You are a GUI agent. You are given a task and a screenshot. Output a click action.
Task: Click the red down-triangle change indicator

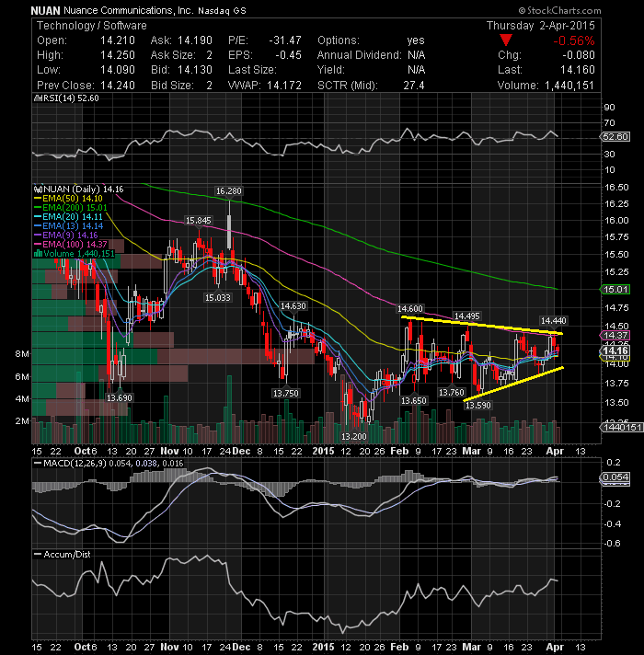506,40
